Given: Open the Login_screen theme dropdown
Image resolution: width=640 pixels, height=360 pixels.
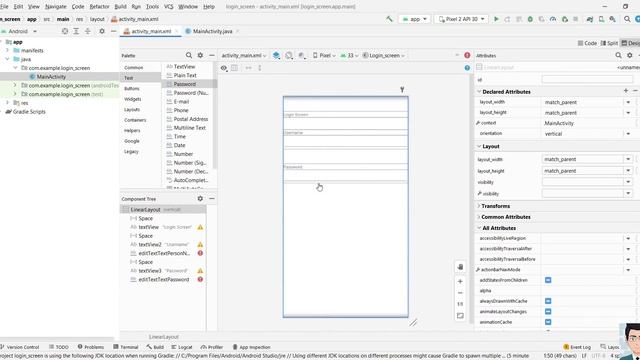Looking at the screenshot, I should tap(384, 56).
